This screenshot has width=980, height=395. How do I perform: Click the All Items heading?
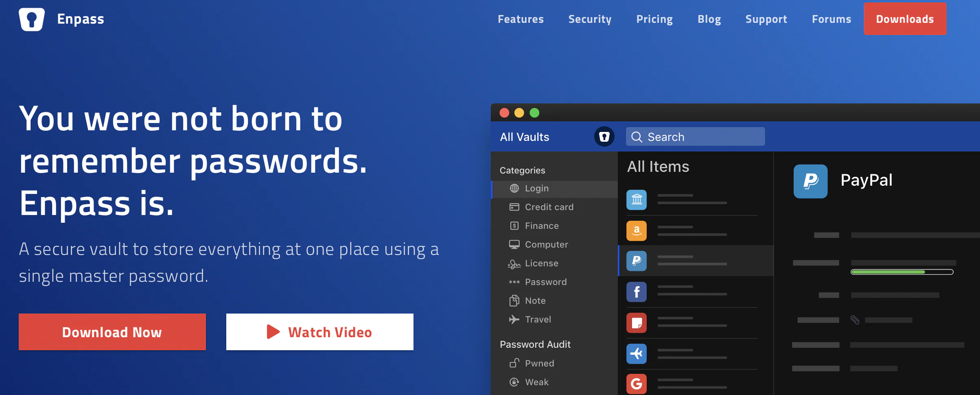pos(658,167)
